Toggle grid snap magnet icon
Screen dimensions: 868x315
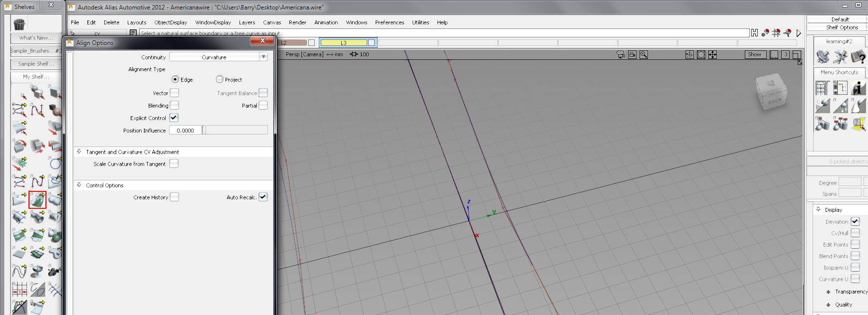pyautogui.click(x=776, y=33)
